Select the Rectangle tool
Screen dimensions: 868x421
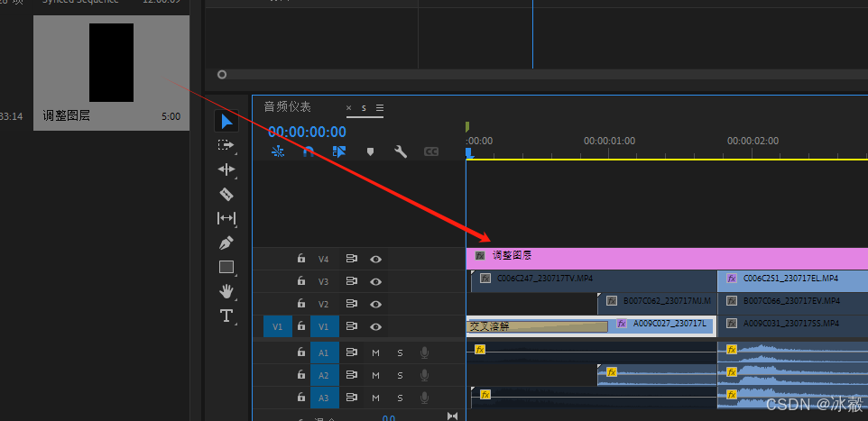[226, 267]
